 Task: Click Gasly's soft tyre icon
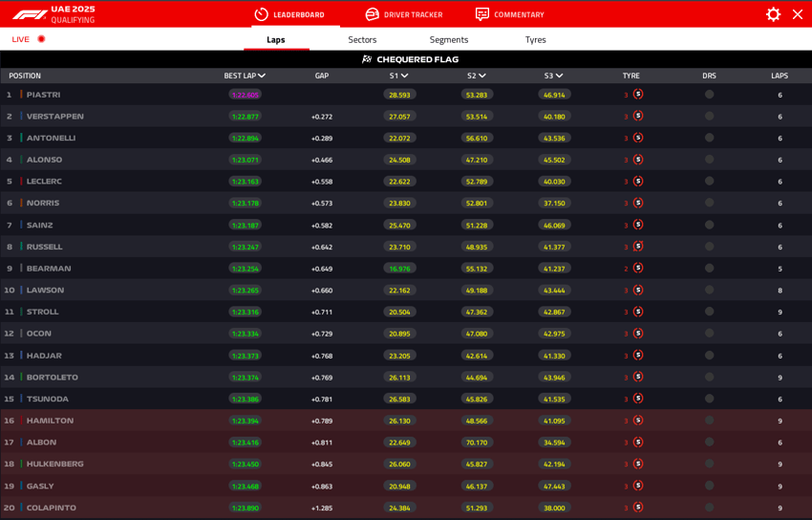638,486
